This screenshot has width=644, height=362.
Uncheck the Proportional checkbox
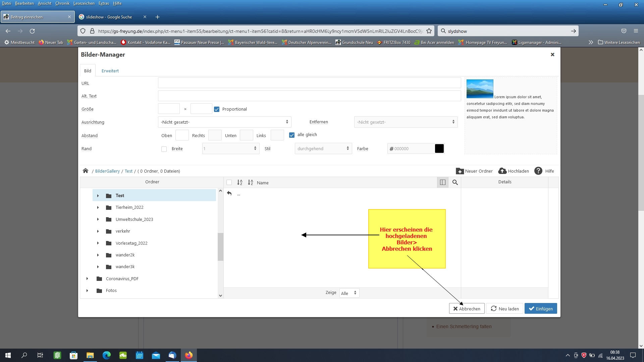(217, 109)
